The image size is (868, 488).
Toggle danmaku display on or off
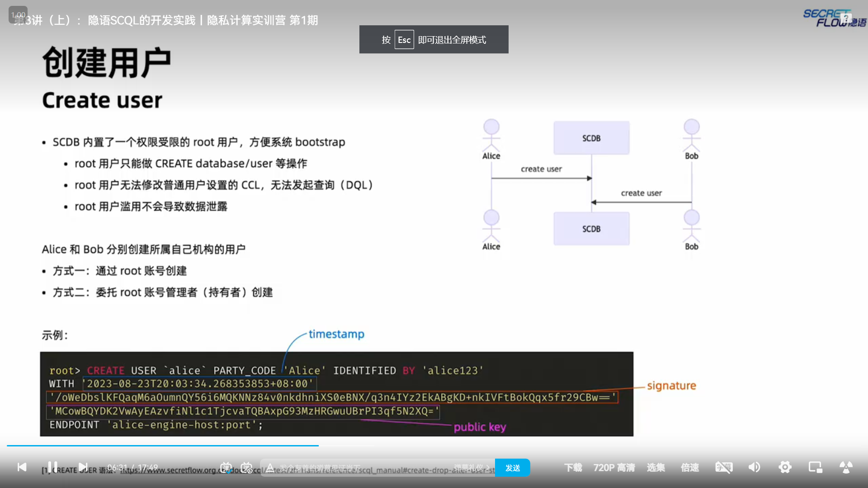tap(226, 468)
